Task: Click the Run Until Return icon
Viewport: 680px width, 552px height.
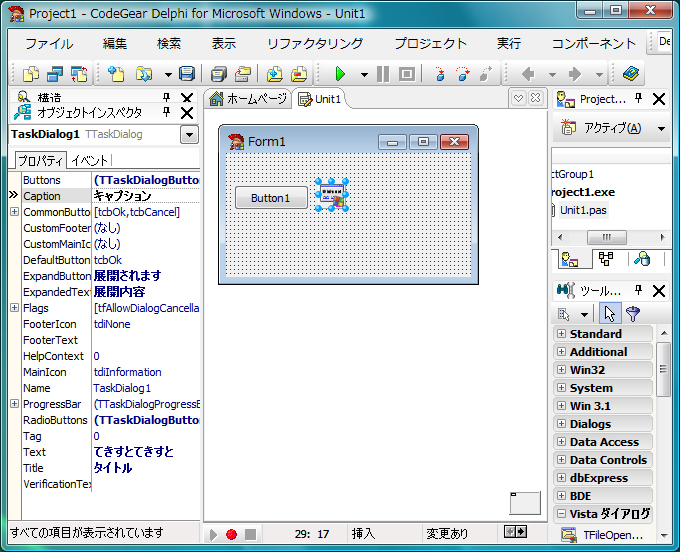Action: 486,74
